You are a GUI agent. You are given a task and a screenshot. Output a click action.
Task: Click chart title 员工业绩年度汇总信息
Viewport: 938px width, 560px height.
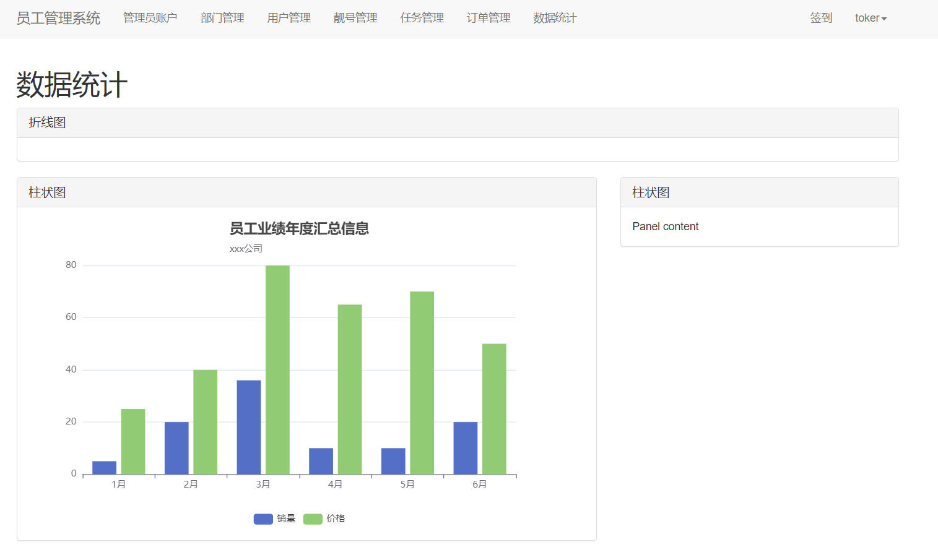click(299, 228)
